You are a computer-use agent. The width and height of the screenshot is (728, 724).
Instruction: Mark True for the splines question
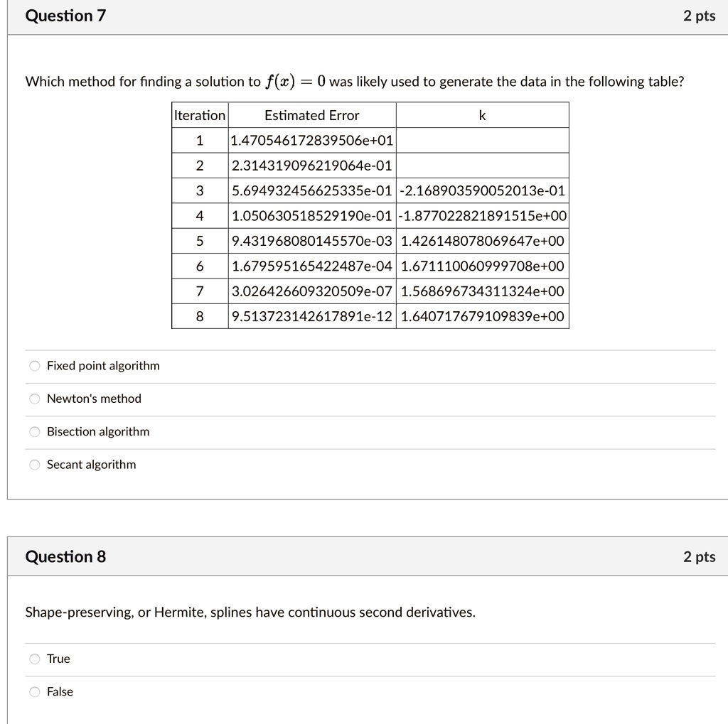click(34, 659)
